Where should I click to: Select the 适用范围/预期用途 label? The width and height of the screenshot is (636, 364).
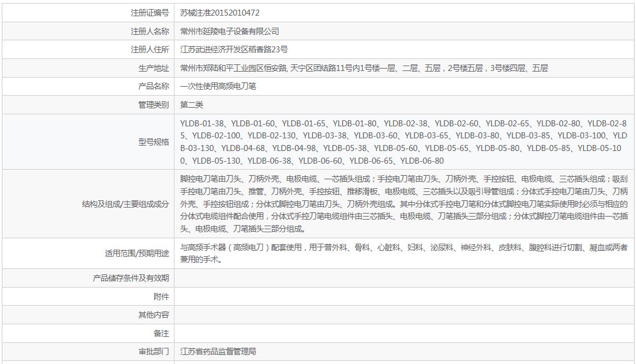137,254
